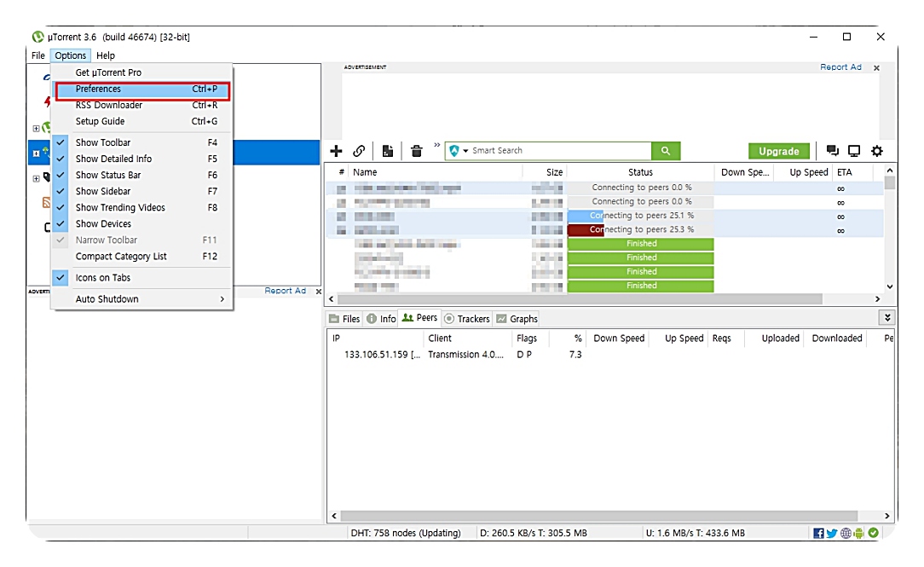924x567 pixels.
Task: Click the 25.1 % progress bar row
Action: tap(640, 216)
